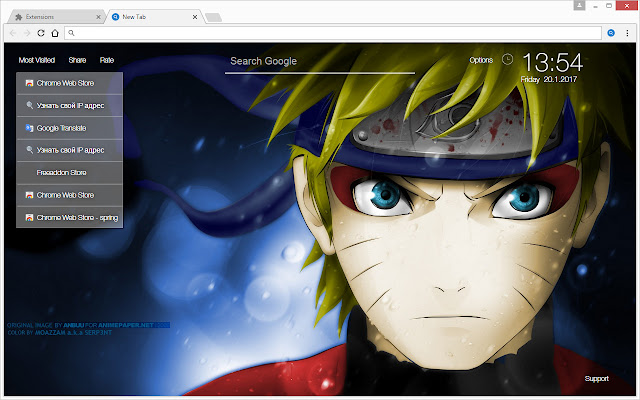Switch to the Extensions tab
This screenshot has height=400, width=640.
click(x=57, y=17)
